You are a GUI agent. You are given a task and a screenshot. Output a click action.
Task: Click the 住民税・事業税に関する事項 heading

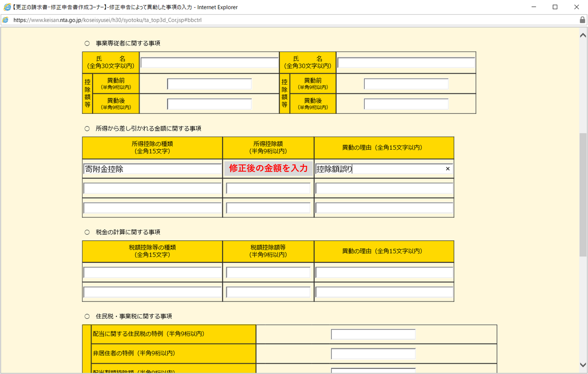[x=134, y=316]
